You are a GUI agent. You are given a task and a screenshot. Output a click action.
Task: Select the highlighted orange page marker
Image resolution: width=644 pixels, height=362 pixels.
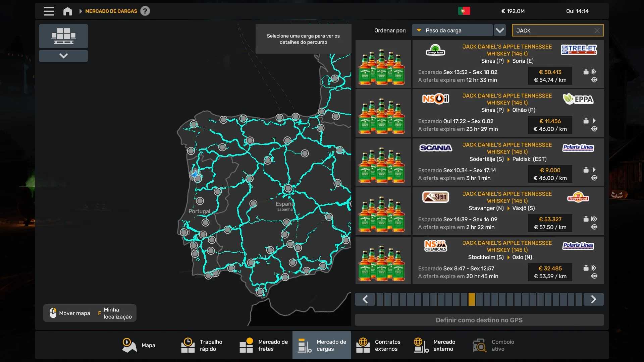pos(472,299)
